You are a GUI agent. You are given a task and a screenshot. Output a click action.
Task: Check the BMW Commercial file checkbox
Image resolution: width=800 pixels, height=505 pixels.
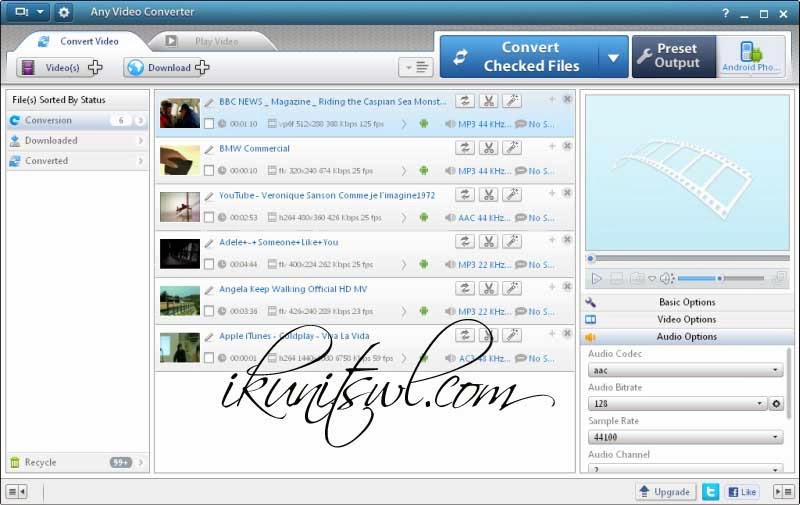click(209, 170)
